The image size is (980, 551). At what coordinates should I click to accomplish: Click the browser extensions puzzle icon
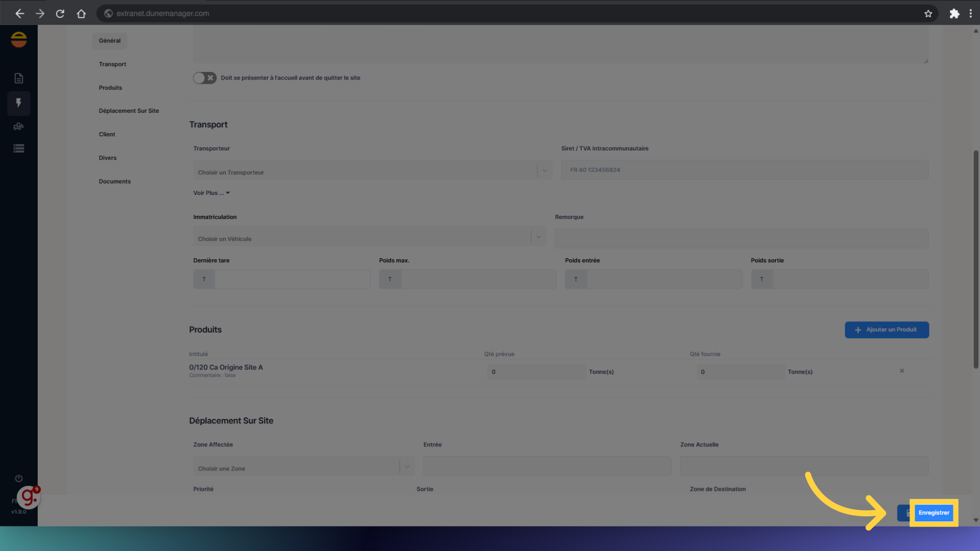(954, 14)
